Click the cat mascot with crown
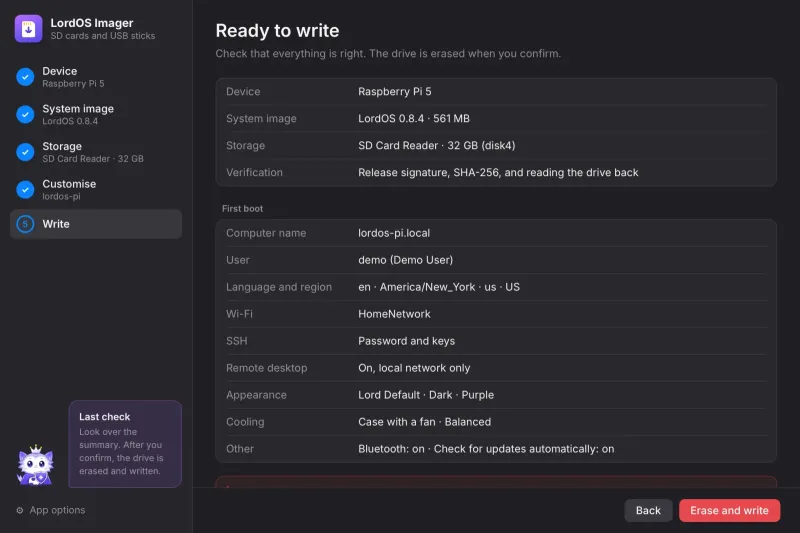The image size is (800, 533). coord(35,465)
